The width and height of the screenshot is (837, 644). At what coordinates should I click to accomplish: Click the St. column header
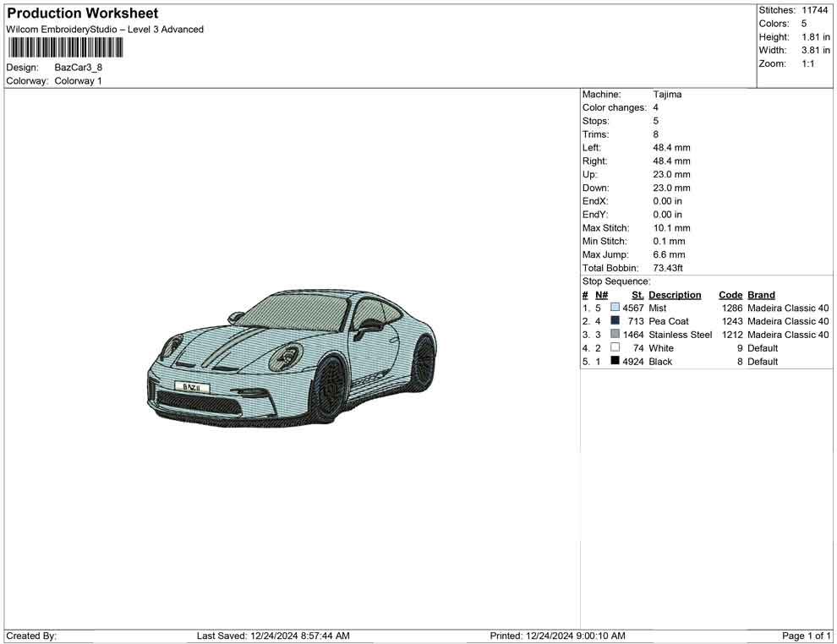[x=637, y=295]
